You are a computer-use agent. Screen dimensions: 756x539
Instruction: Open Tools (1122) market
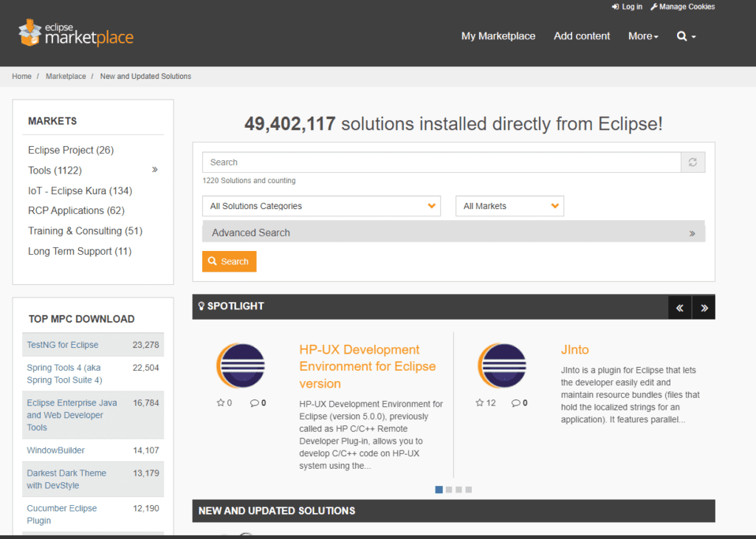pos(55,170)
